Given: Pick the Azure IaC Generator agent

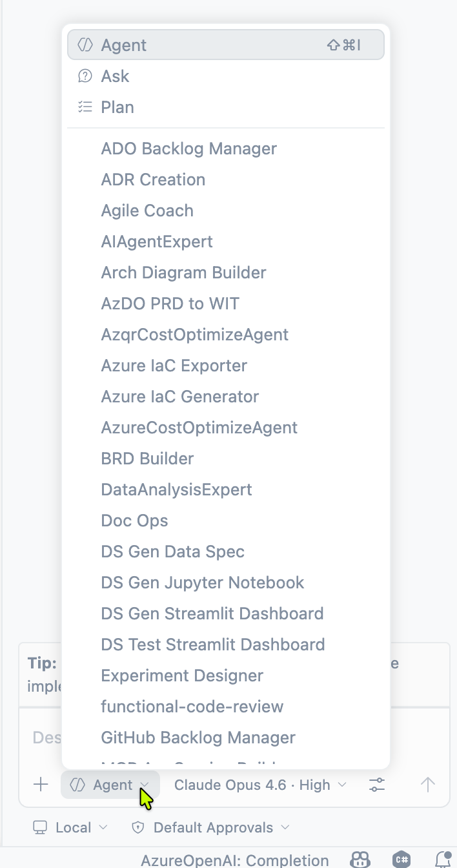Looking at the screenshot, I should tap(179, 397).
